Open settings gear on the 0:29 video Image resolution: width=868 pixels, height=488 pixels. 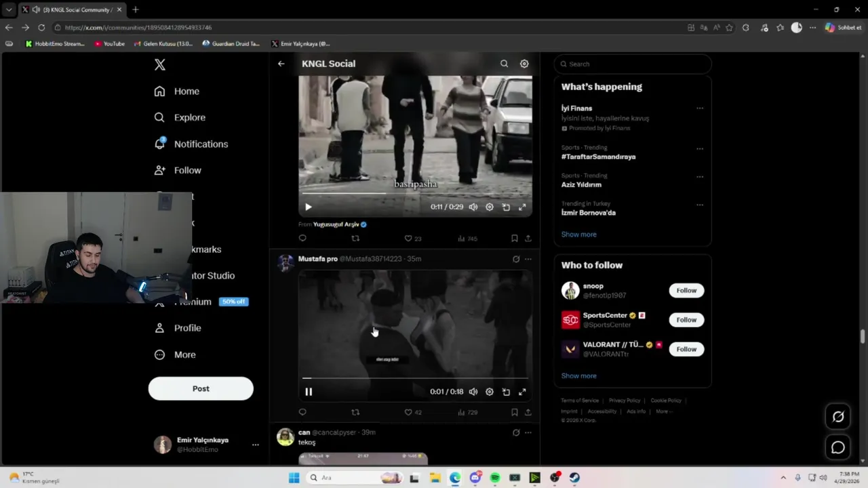[x=490, y=207]
